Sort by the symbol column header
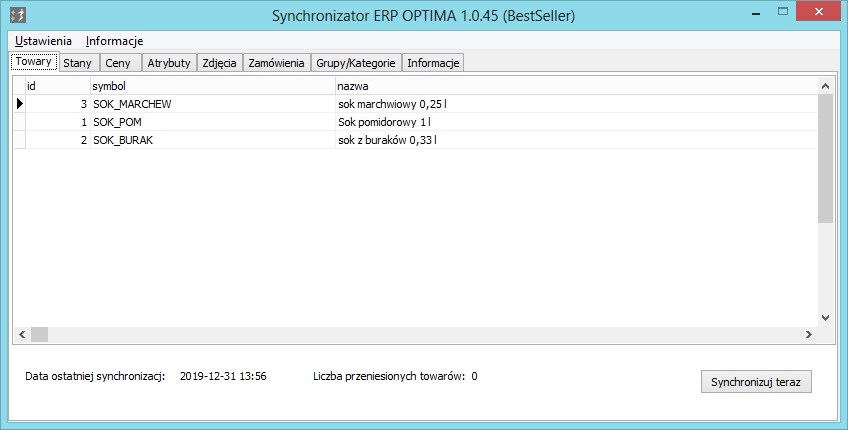Image resolution: width=848 pixels, height=430 pixels. pos(212,86)
